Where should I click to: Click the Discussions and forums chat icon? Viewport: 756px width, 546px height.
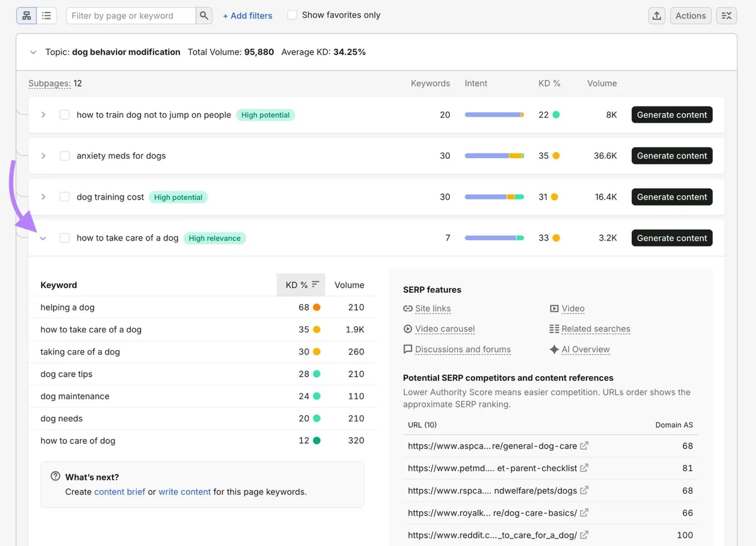[408, 349]
